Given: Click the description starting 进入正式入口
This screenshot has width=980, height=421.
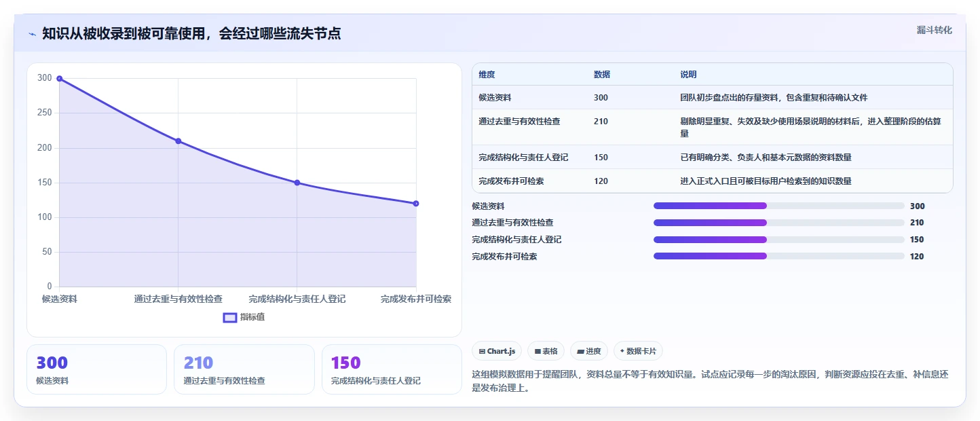Looking at the screenshot, I should (x=766, y=181).
